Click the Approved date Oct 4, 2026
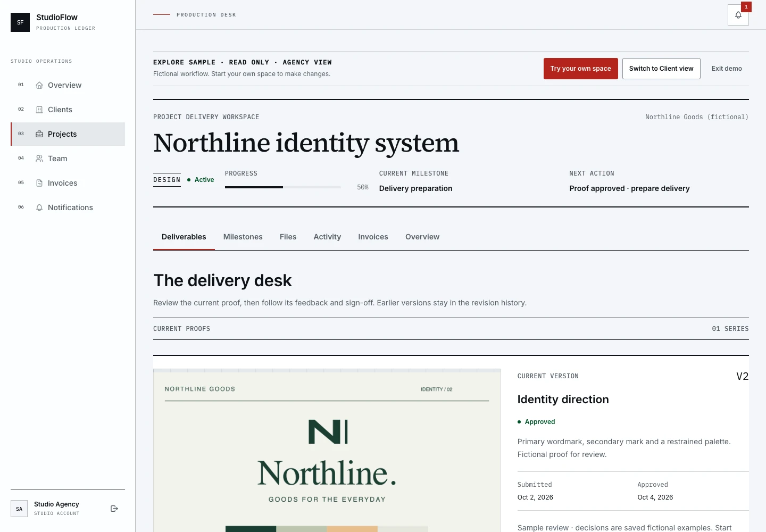766x532 pixels. pos(655,497)
